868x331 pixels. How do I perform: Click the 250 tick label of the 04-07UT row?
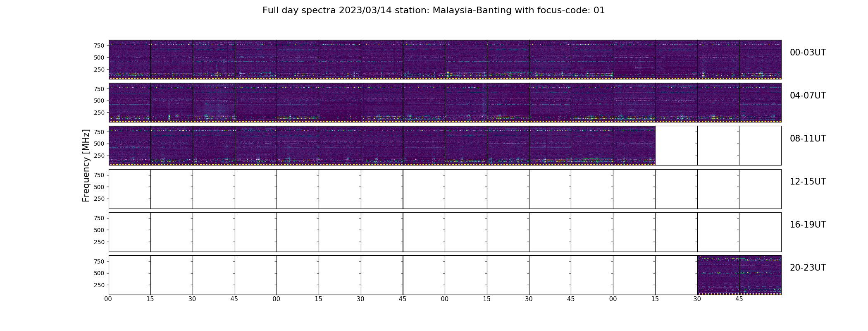click(99, 113)
